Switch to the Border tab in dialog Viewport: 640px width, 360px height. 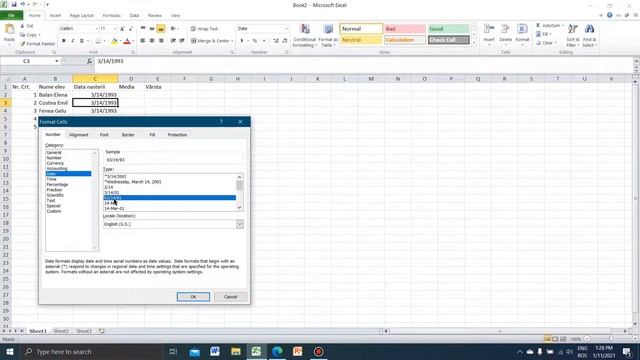(128, 135)
